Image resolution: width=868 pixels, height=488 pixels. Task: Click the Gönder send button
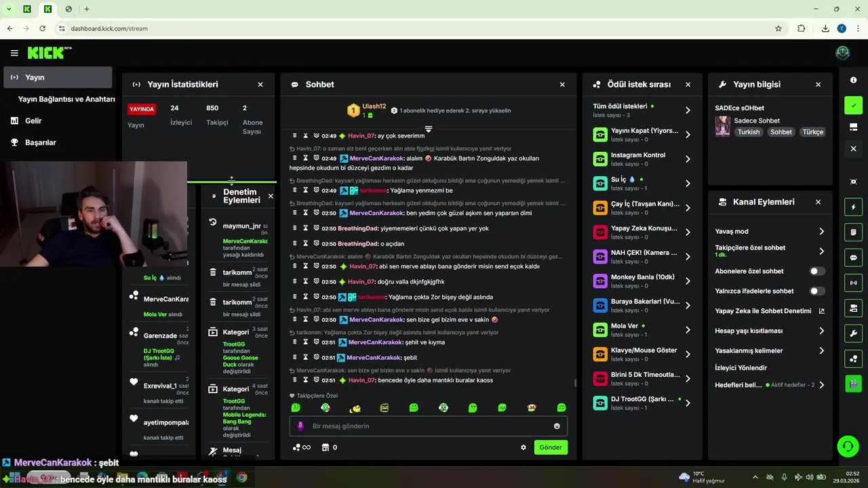[551, 447]
